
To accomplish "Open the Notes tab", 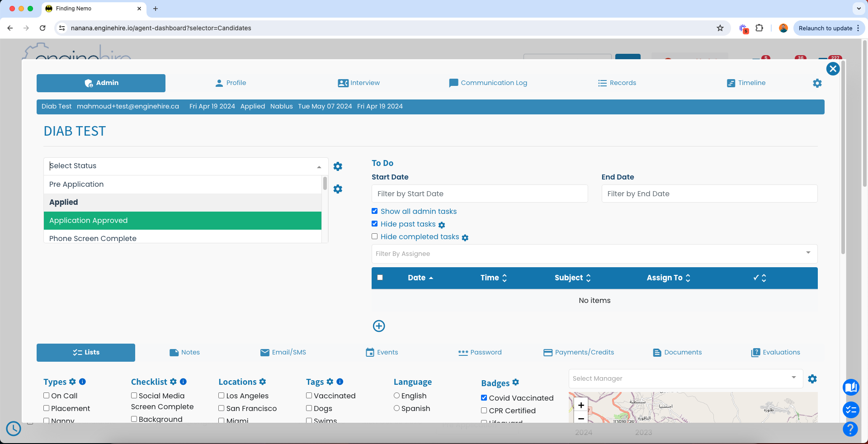I will pos(184,353).
